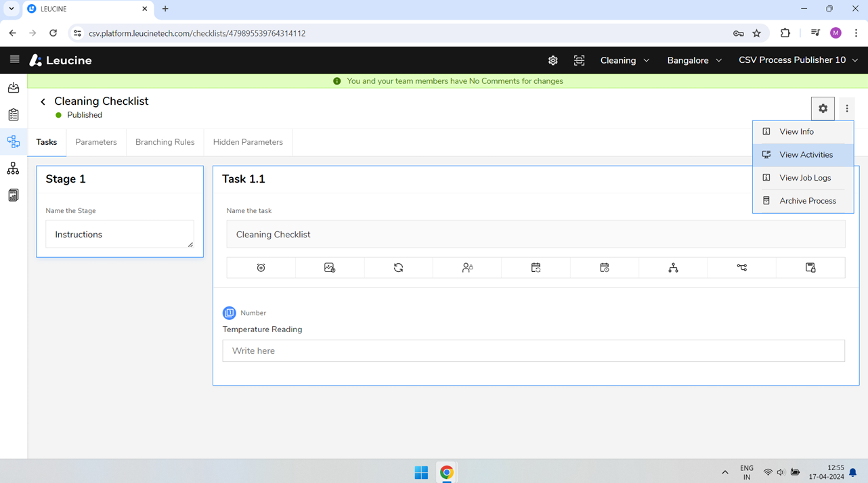Choose Archive Process from the open menu
This screenshot has width=868, height=483.
808,200
